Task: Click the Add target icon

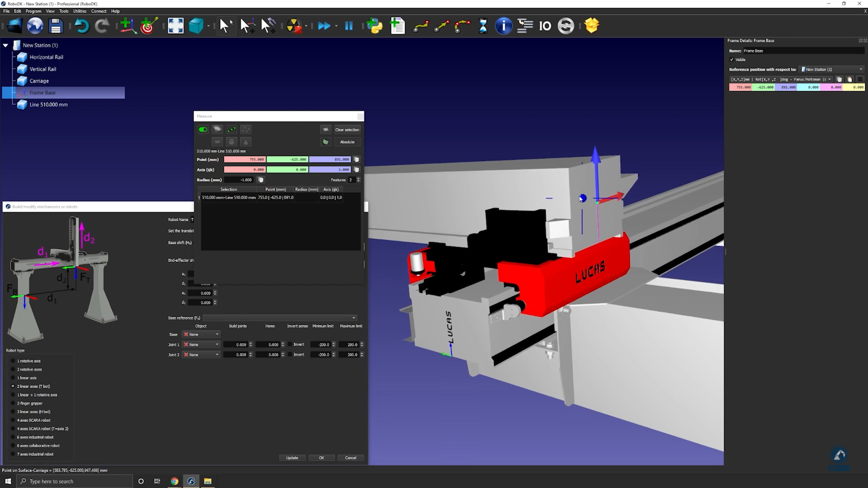Action: [149, 26]
